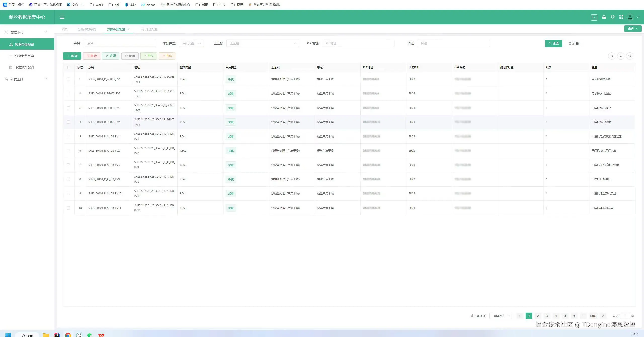
Task: Open the theme shirt icon
Action: coord(613,17)
